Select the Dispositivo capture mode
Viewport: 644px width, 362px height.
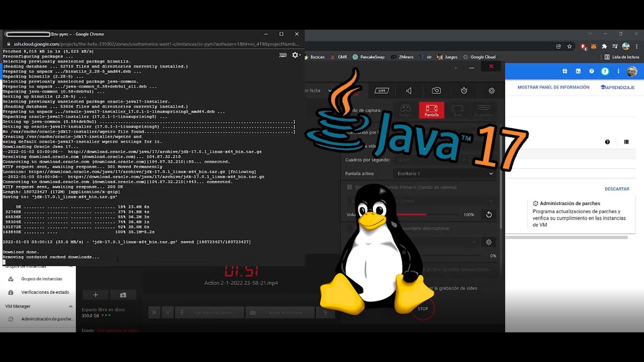pyautogui.click(x=484, y=110)
